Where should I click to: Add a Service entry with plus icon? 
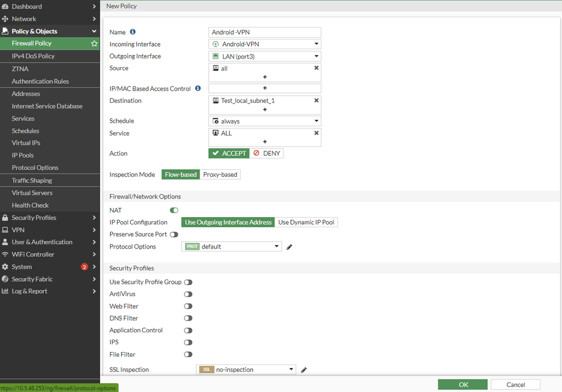coord(265,142)
